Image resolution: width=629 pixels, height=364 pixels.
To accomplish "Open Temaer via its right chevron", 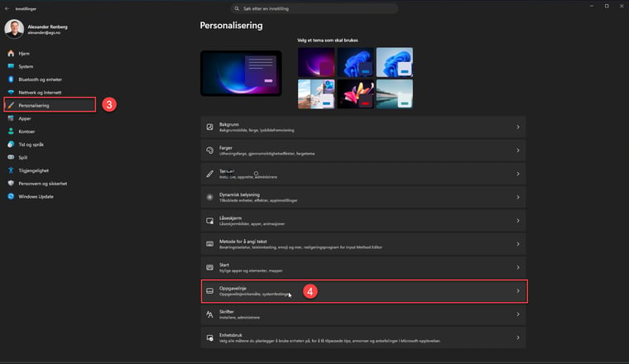I will pyautogui.click(x=518, y=174).
